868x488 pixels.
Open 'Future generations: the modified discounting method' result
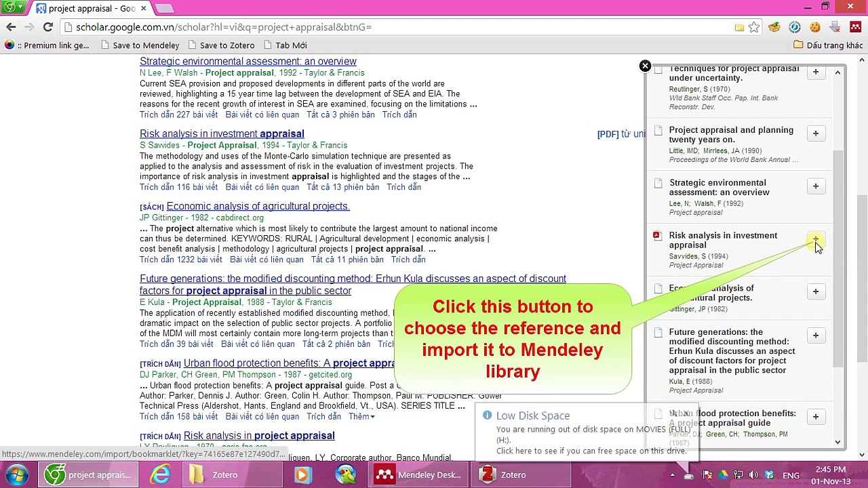(x=353, y=285)
